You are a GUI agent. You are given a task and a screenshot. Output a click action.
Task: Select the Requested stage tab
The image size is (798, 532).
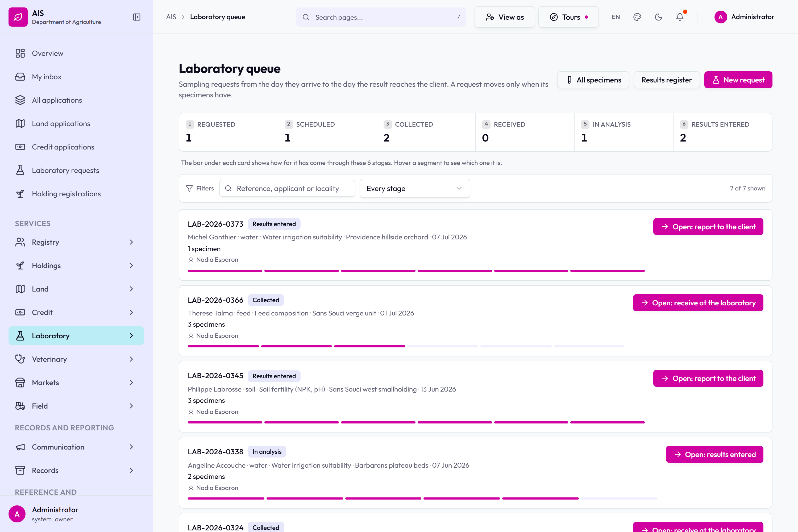click(x=228, y=132)
